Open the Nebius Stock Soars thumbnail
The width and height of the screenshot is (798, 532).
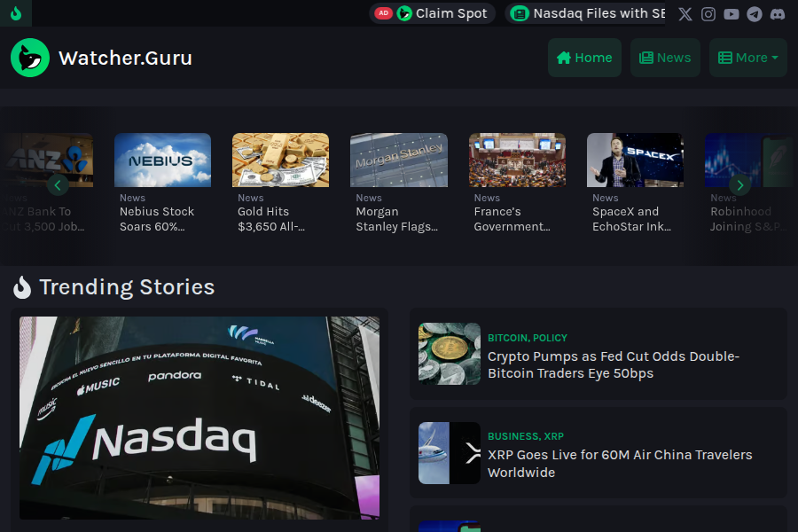point(162,160)
